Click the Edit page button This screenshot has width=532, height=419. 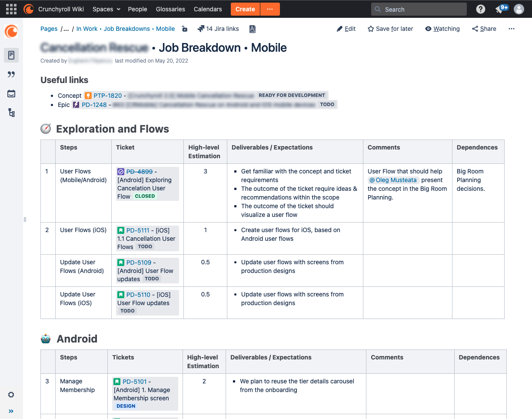pyautogui.click(x=346, y=29)
